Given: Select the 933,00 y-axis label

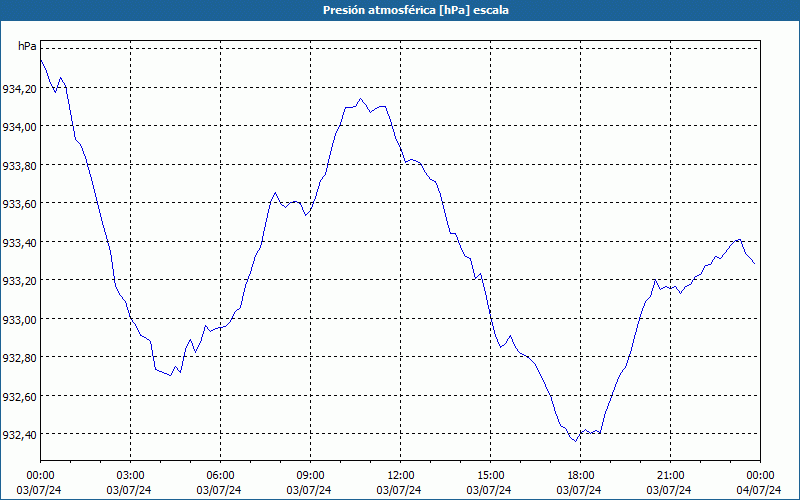Looking at the screenshot, I should (19, 320).
